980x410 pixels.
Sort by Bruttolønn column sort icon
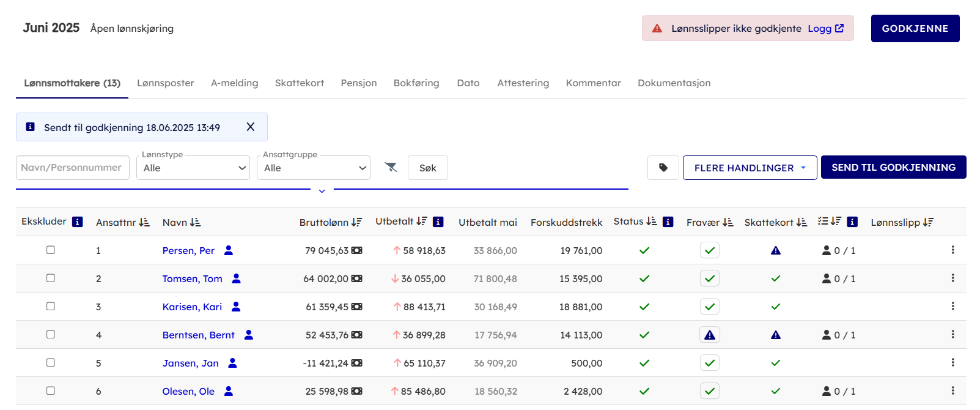click(x=356, y=222)
